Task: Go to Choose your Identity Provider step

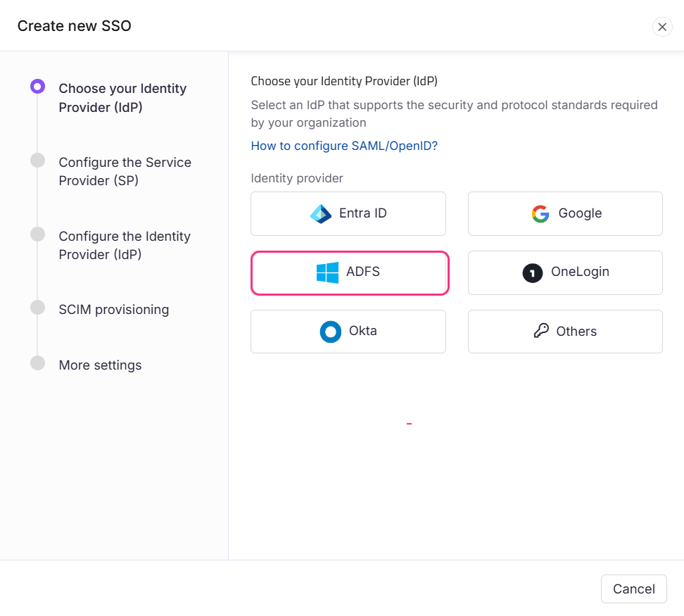Action: [x=122, y=98]
